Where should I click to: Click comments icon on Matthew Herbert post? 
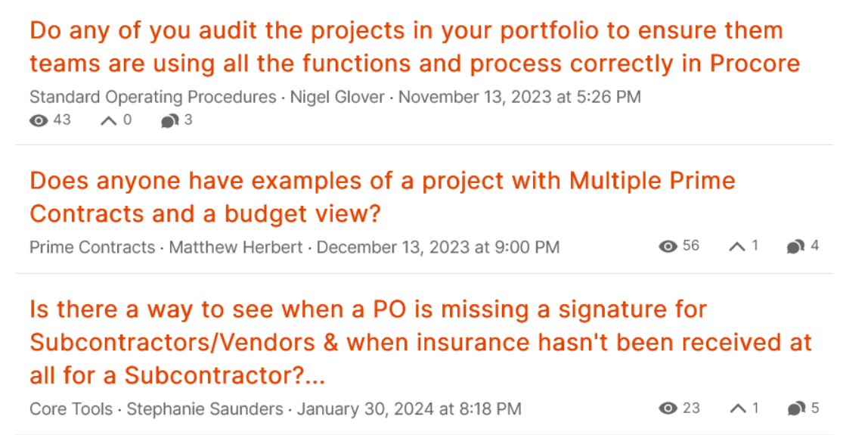pyautogui.click(x=795, y=247)
